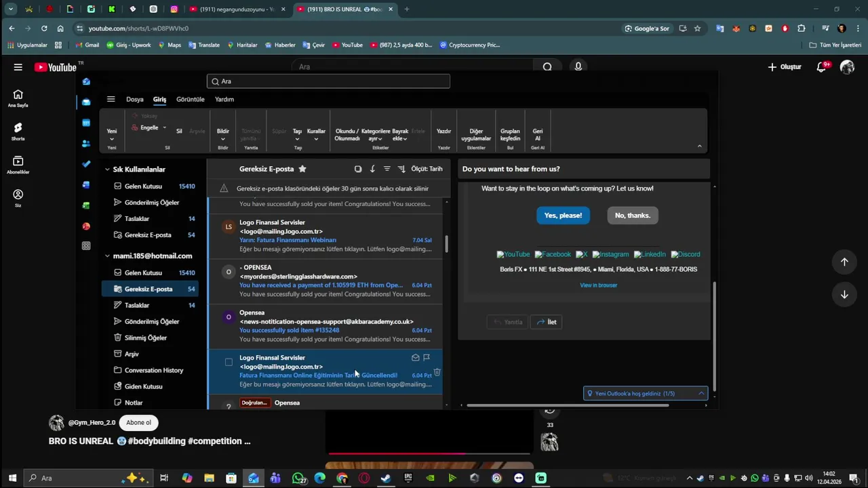
Task: Click Yazdır print button in ribbon
Action: (444, 131)
